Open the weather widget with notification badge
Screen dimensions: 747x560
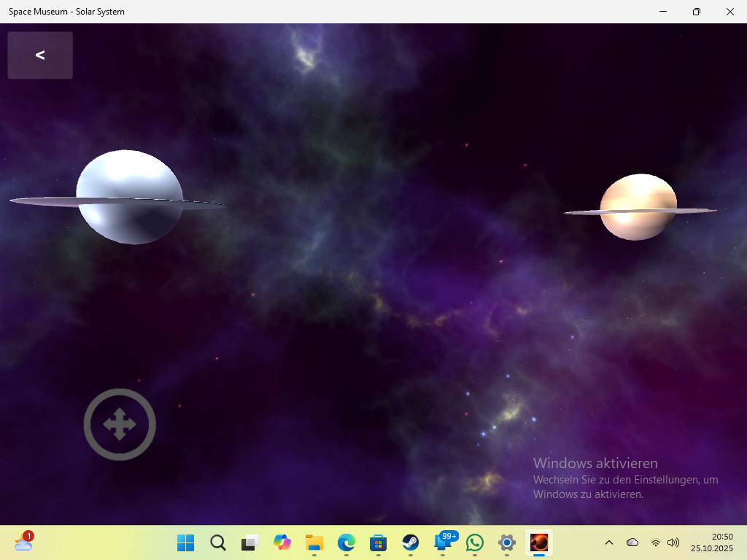coord(23,542)
